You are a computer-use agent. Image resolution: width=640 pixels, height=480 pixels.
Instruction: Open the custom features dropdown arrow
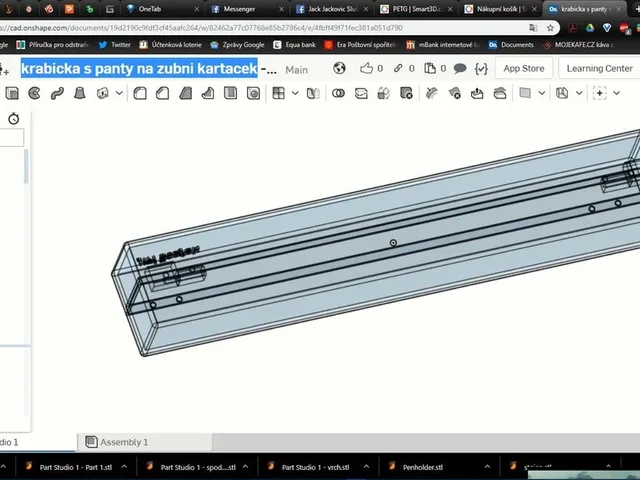coord(616,93)
